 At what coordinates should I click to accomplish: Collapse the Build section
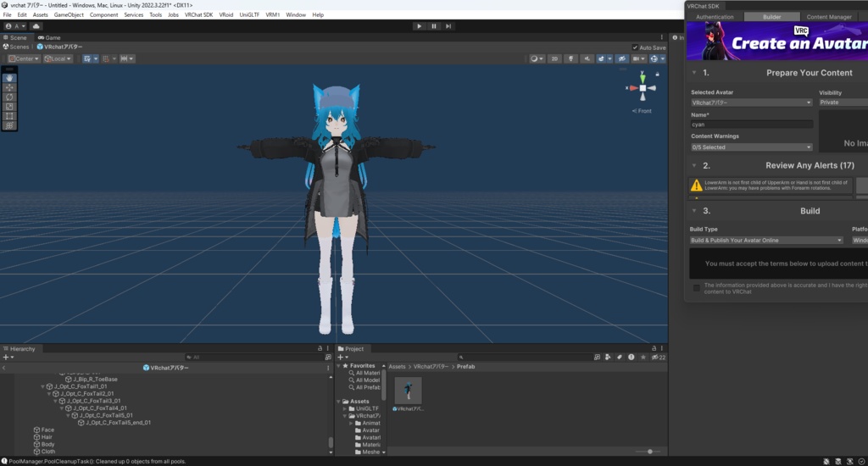point(694,211)
